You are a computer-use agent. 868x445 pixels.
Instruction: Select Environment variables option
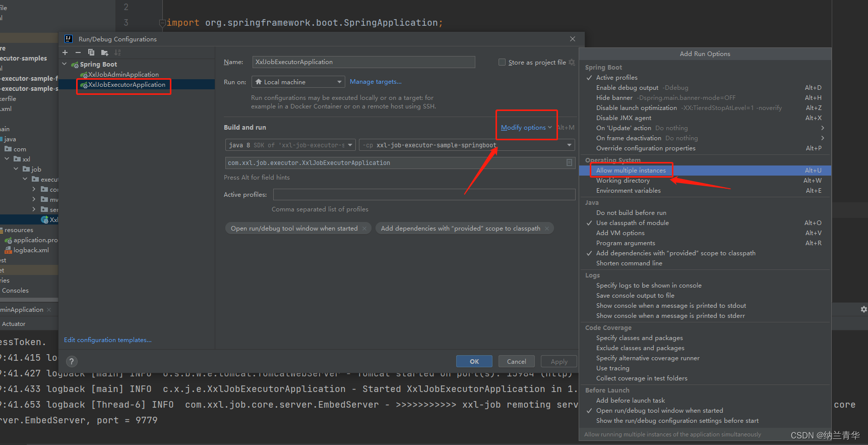tap(705, 191)
